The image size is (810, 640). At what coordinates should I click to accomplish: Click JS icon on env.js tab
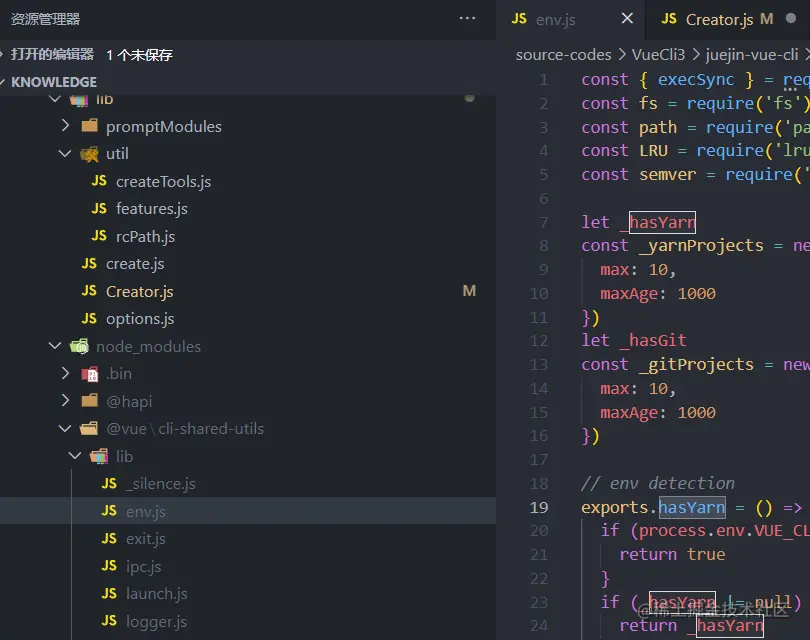click(x=519, y=19)
